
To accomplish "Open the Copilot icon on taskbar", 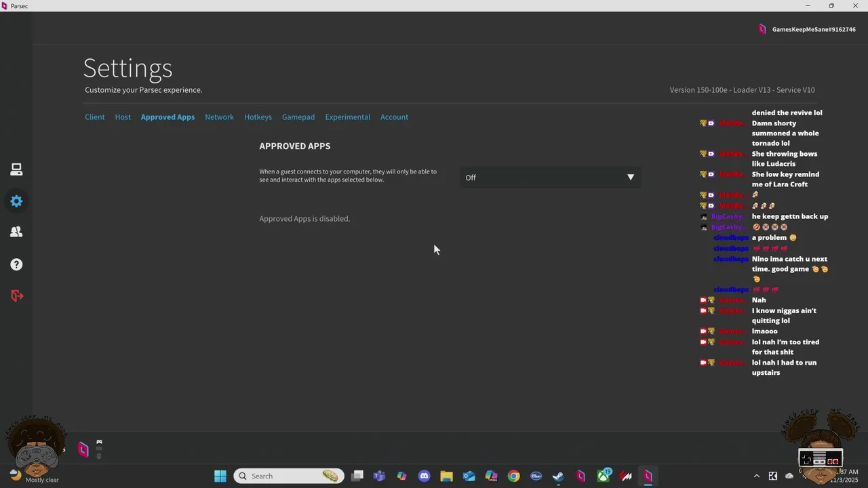I will tap(401, 476).
